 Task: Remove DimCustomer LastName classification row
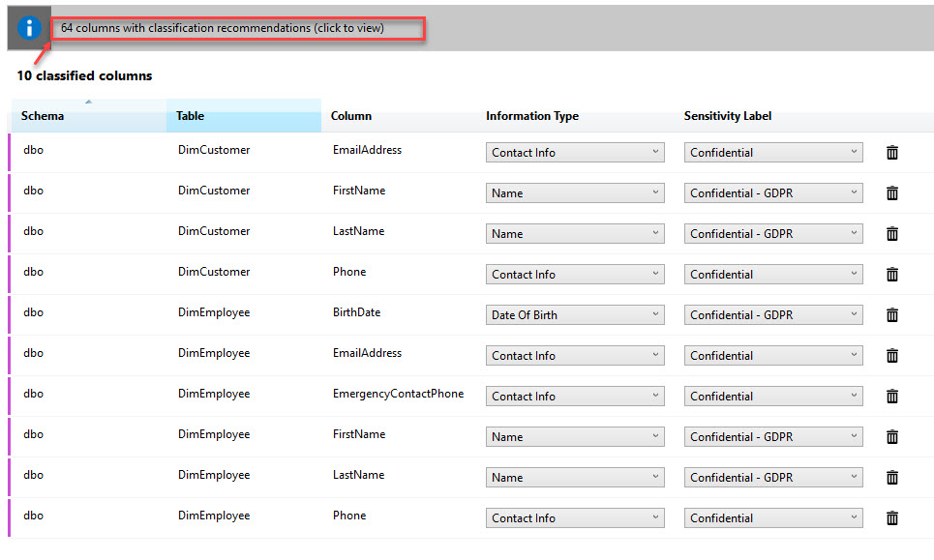(x=892, y=234)
